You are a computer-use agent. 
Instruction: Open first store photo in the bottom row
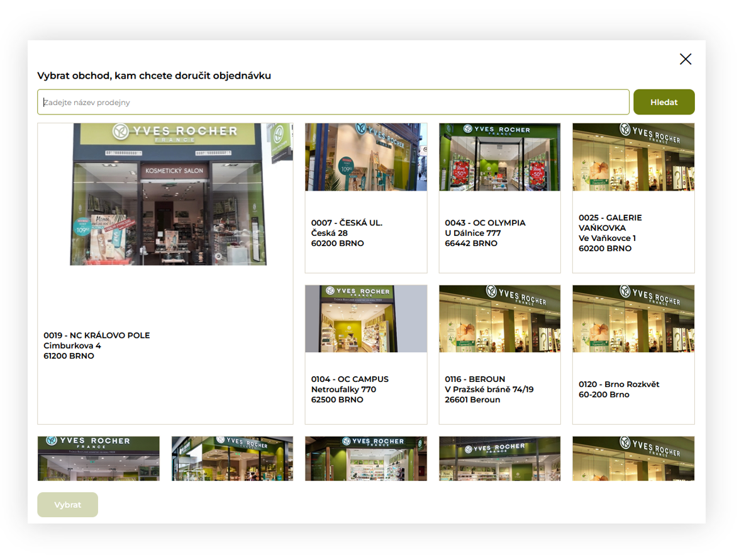[99, 459]
